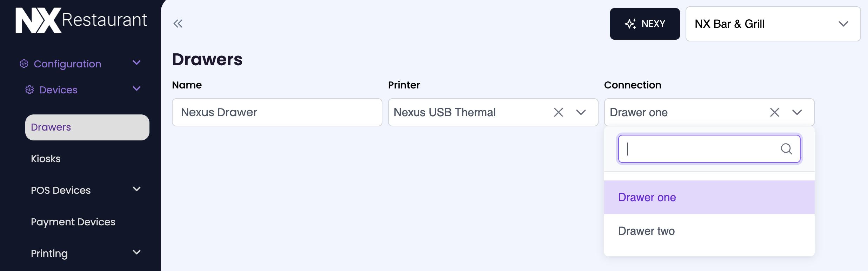868x271 pixels.
Task: Clear the Drawer one connection selection
Action: click(774, 112)
